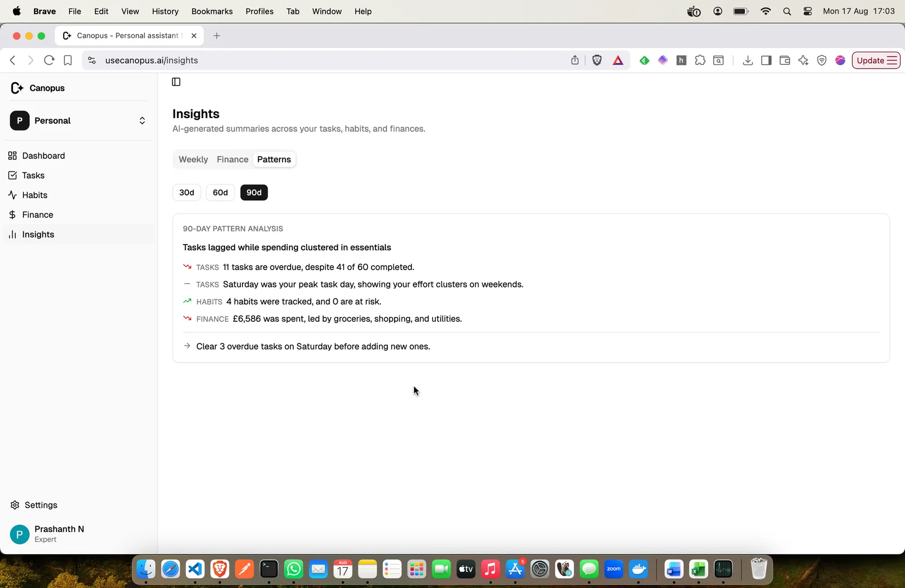Switch to the Patterns insights tab

pos(274,160)
